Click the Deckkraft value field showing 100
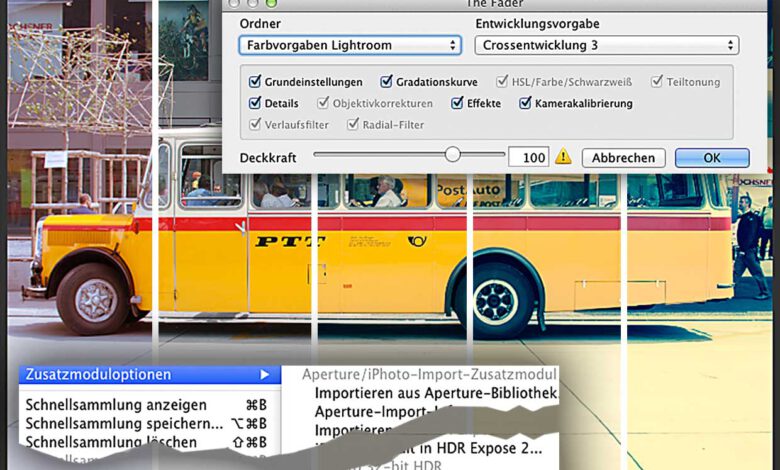Screen dimensions: 780x470 528,157
